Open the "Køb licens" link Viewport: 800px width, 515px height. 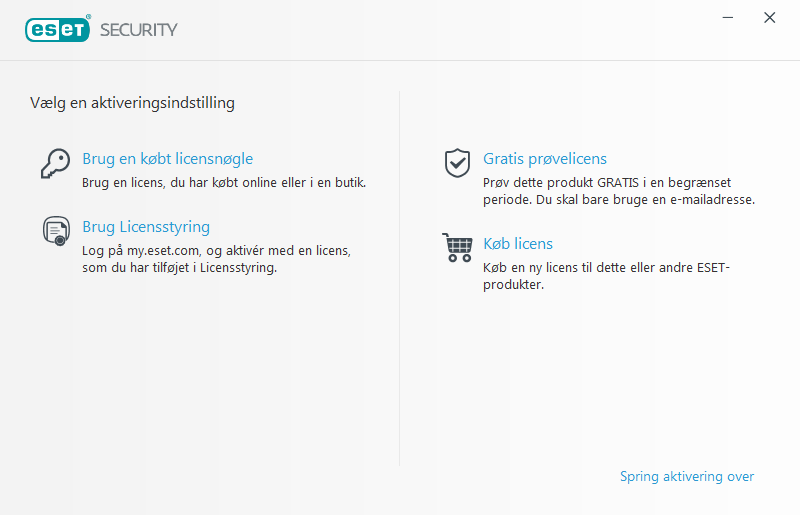click(518, 244)
